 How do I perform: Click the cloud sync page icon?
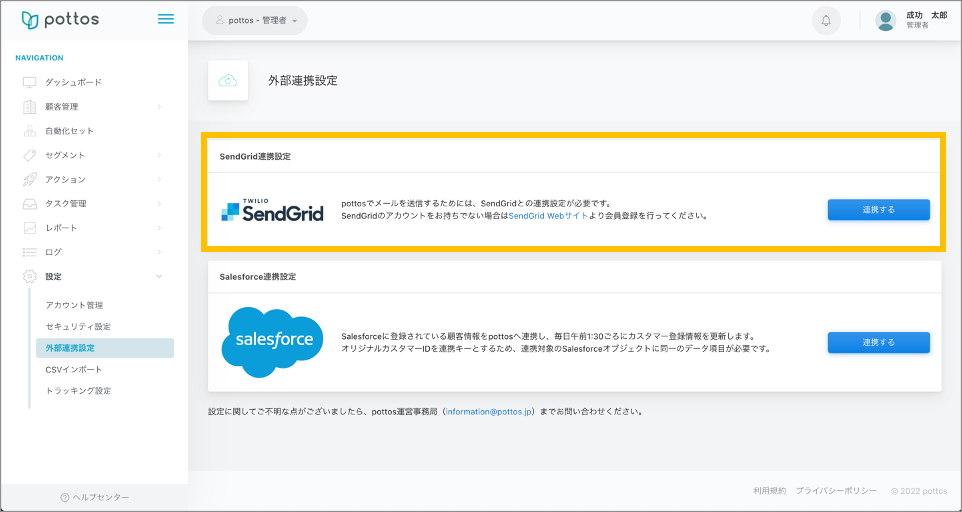pos(228,80)
